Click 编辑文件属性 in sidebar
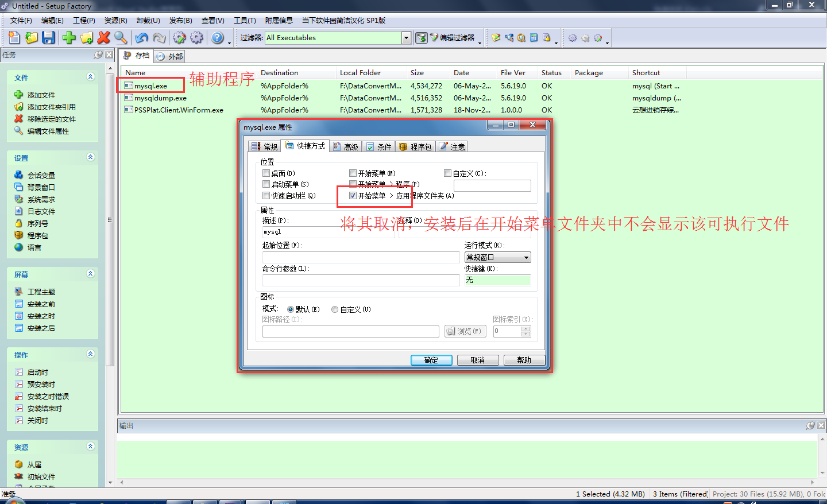 (42, 131)
